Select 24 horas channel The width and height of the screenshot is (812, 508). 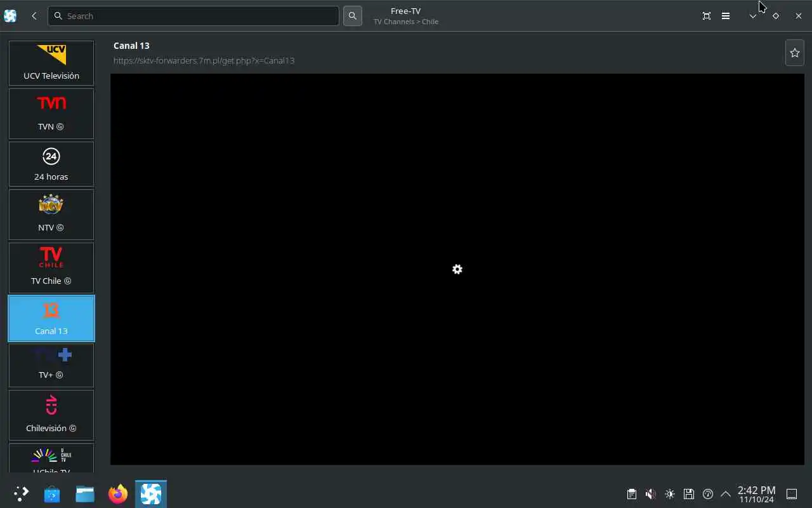(x=51, y=164)
